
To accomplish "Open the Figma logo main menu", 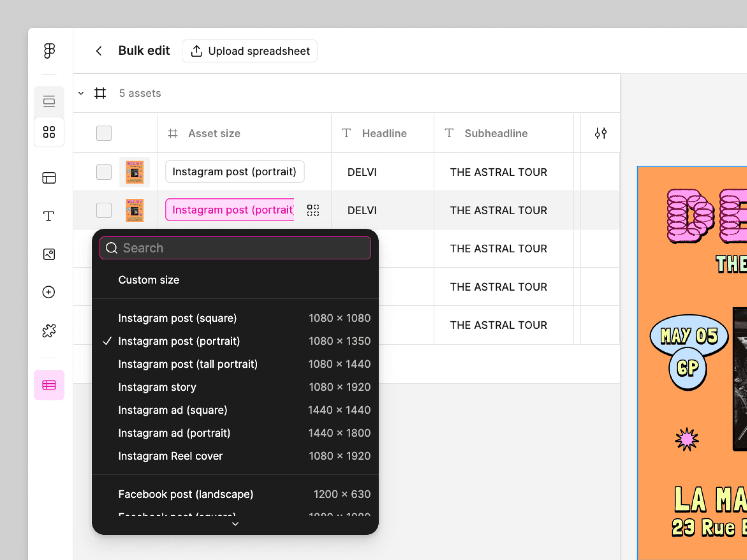I will point(49,51).
